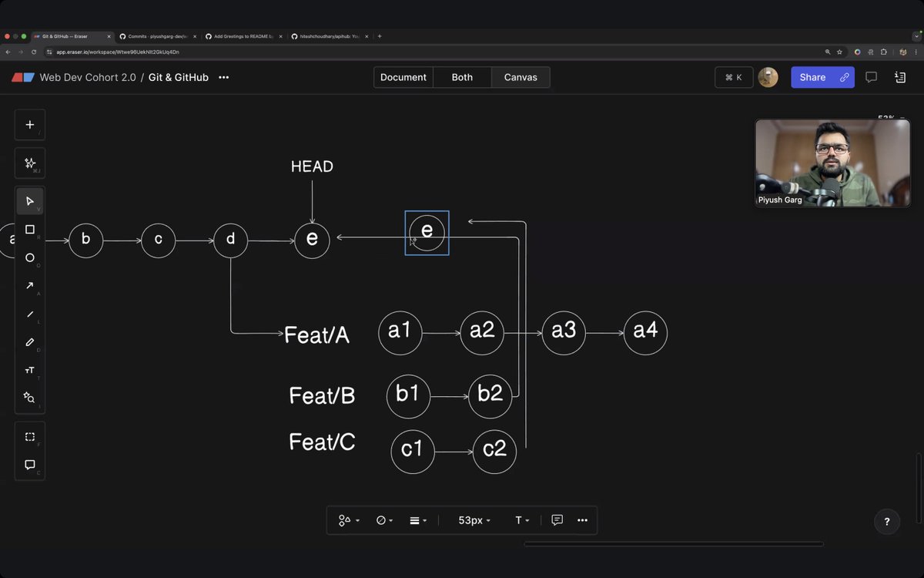Switch to the Document view
This screenshot has width=924, height=578.
click(403, 77)
